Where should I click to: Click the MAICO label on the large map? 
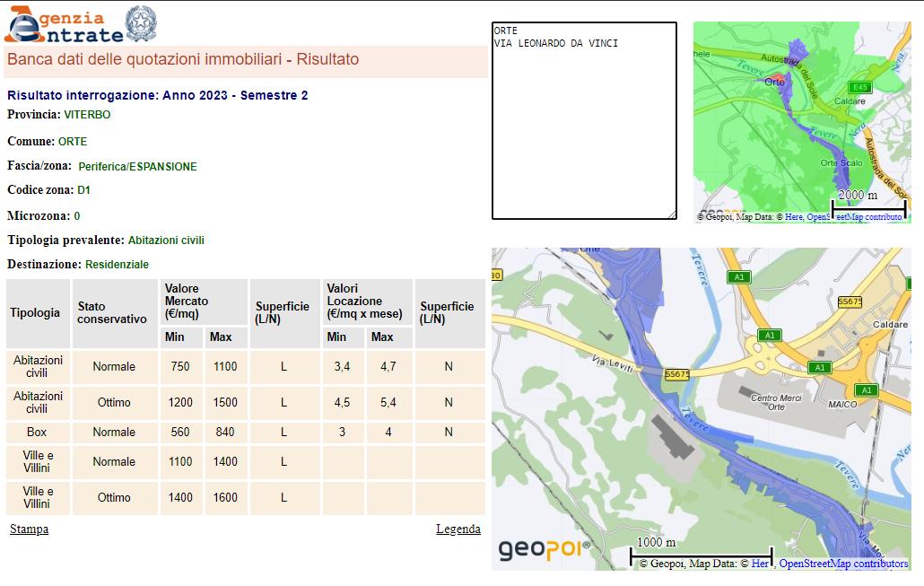point(841,405)
